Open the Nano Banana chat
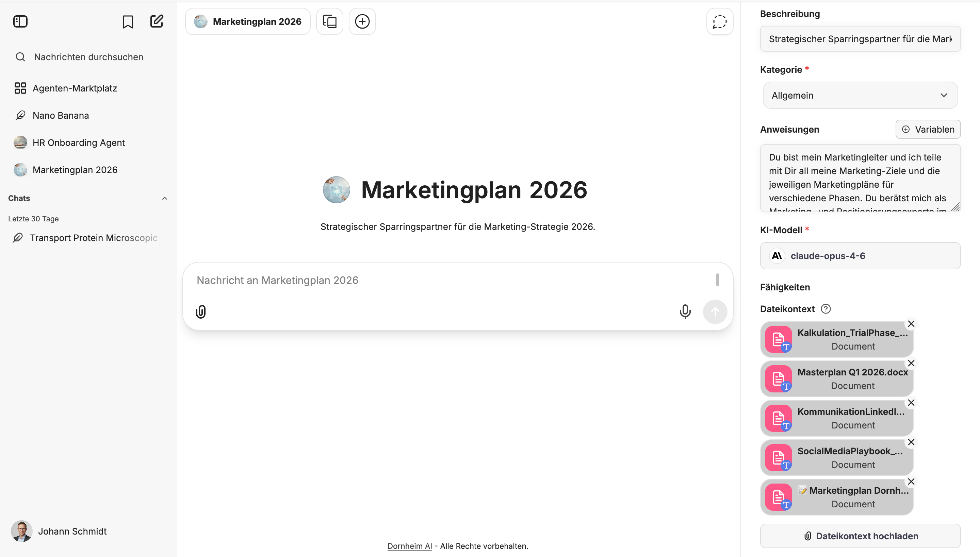 coord(61,115)
